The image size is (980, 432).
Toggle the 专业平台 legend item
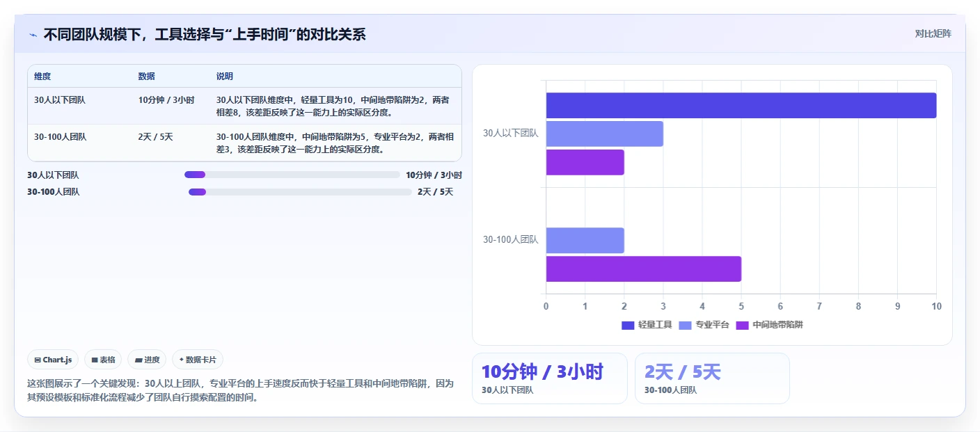click(x=704, y=325)
